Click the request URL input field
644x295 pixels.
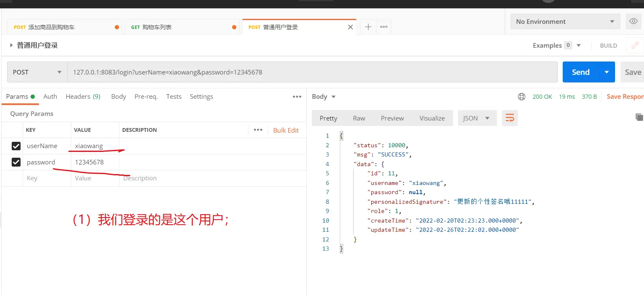point(312,72)
